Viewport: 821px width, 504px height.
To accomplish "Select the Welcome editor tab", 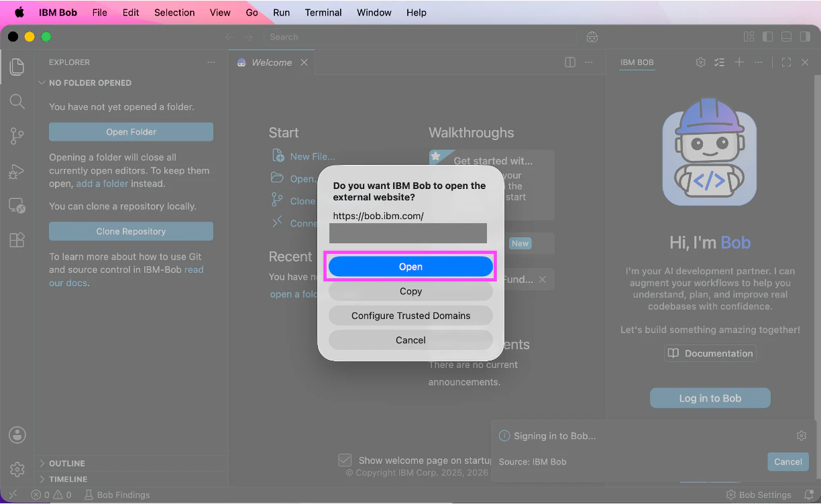I will coord(272,62).
